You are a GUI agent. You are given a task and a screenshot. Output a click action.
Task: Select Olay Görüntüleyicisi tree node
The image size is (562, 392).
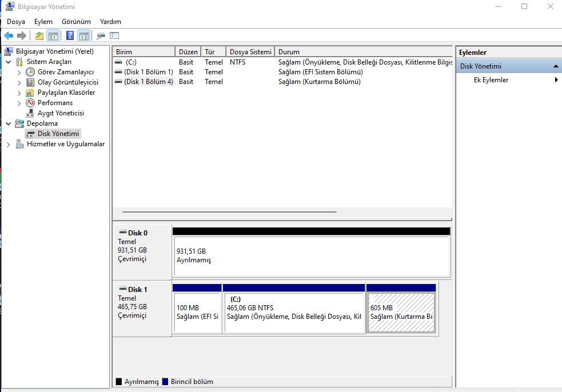click(67, 82)
